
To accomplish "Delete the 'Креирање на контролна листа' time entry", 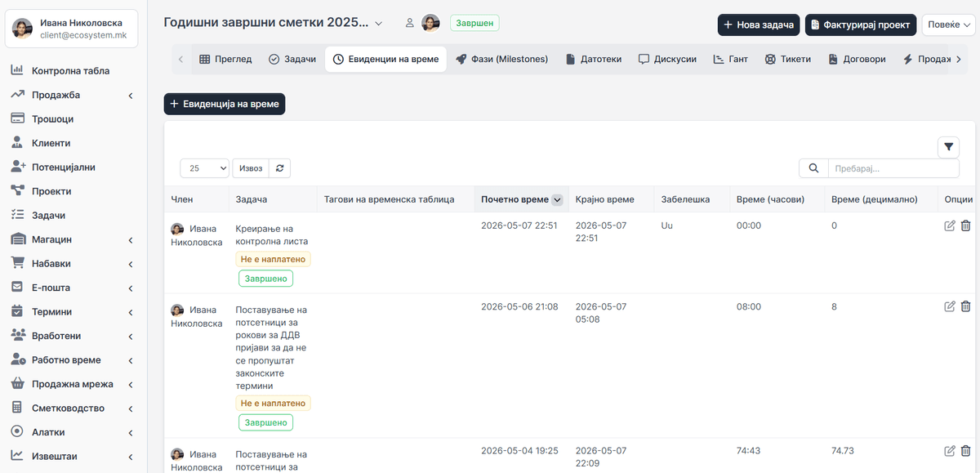I will 965,225.
